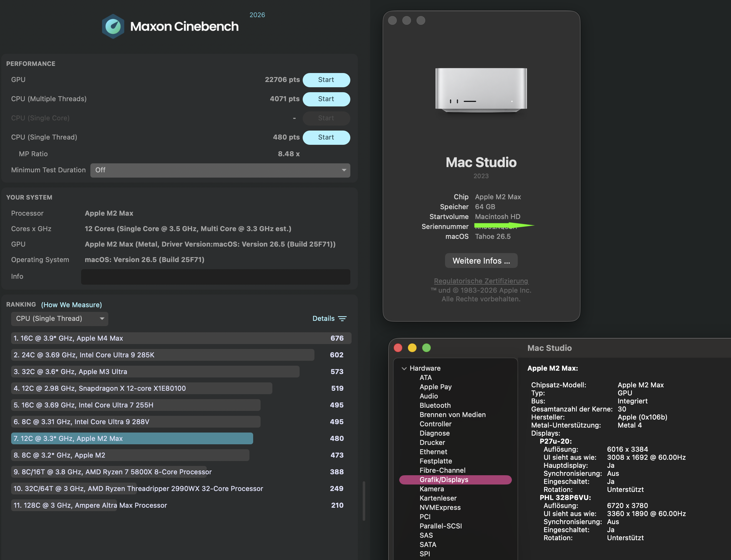Screen dimensions: 731x560
Task: Select Grafik/Displays in the sidebar
Action: click(x=455, y=480)
